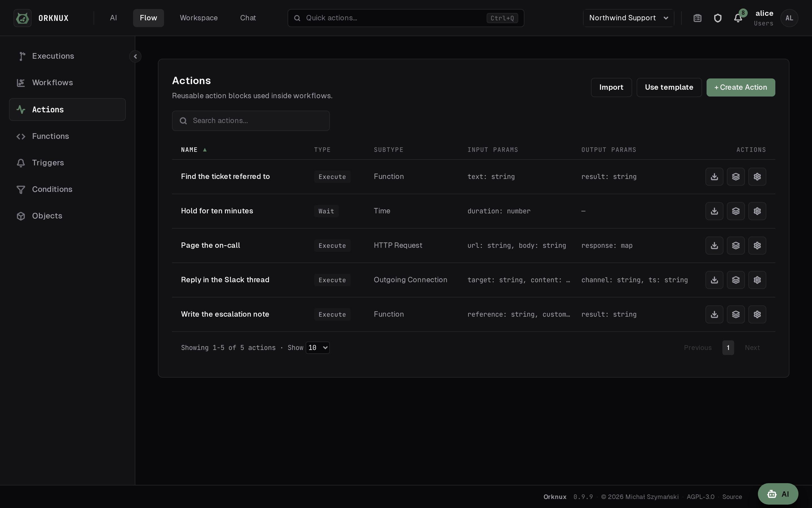Switch to the Workspace tab
Image resolution: width=812 pixels, height=508 pixels.
point(199,18)
